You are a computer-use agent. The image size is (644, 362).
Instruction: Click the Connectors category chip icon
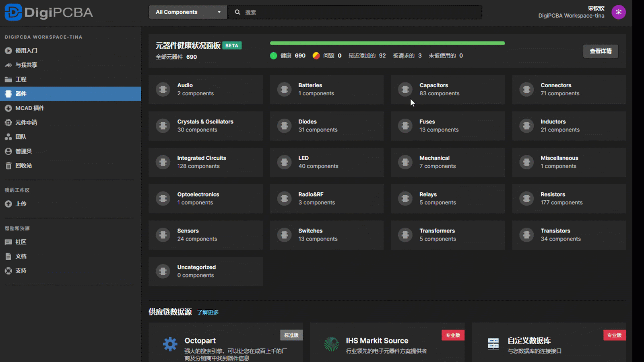[x=526, y=89]
